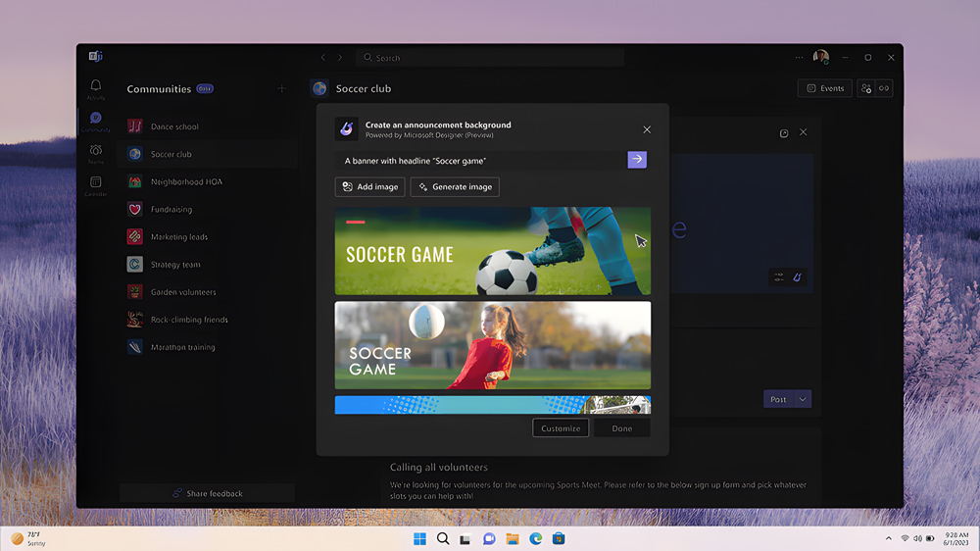This screenshot has height=551, width=980.
Task: Open Strategy team community
Action: tap(206, 264)
